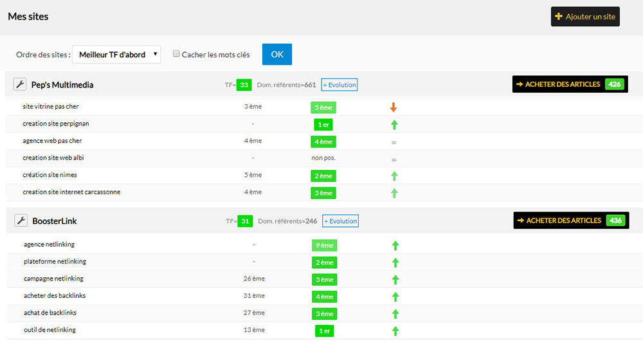Click the up arrow for creation site perpignan
643x364 pixels.
pyautogui.click(x=394, y=125)
